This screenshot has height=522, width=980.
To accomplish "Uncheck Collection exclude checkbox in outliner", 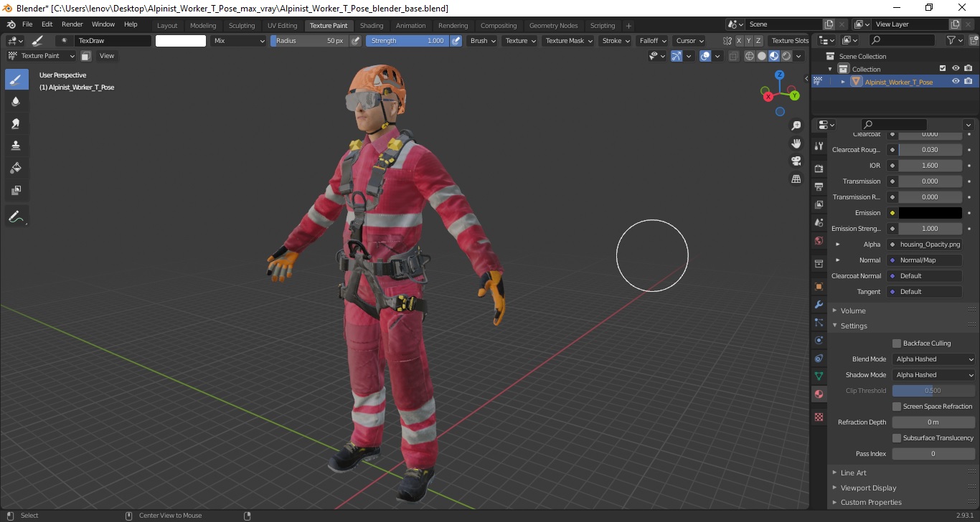I will coord(943,69).
